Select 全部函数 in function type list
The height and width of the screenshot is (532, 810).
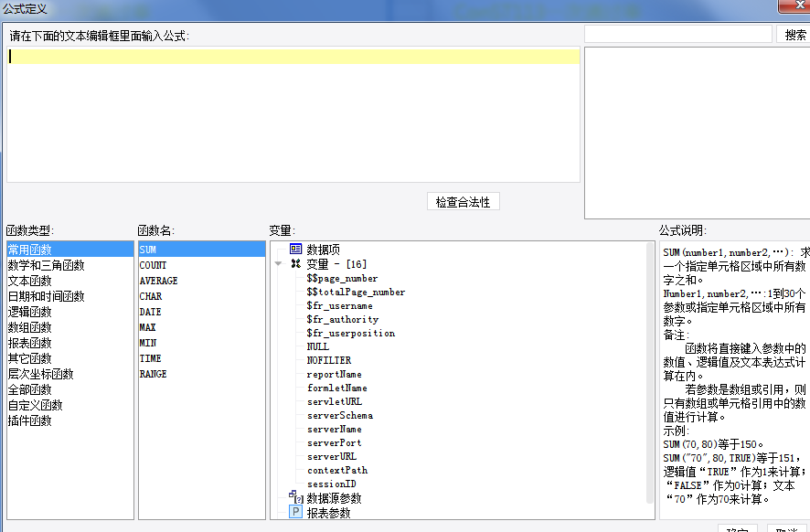tap(30, 389)
